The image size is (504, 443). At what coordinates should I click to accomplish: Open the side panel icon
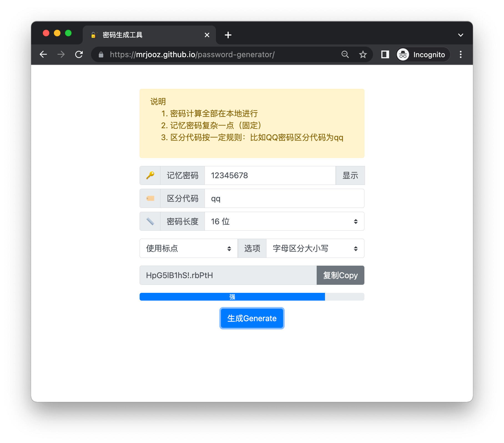pos(385,54)
